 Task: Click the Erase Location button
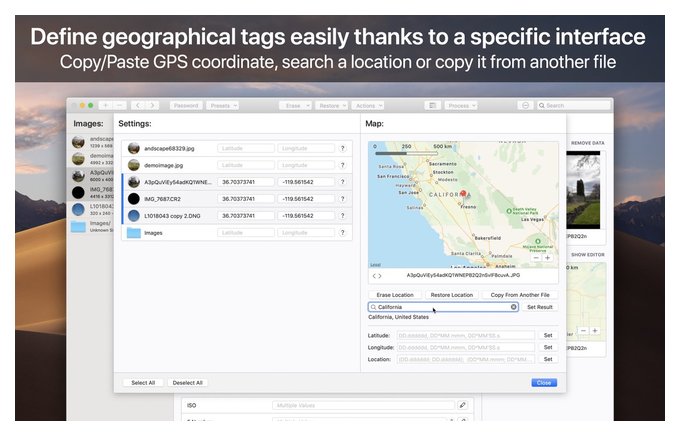pyautogui.click(x=395, y=295)
